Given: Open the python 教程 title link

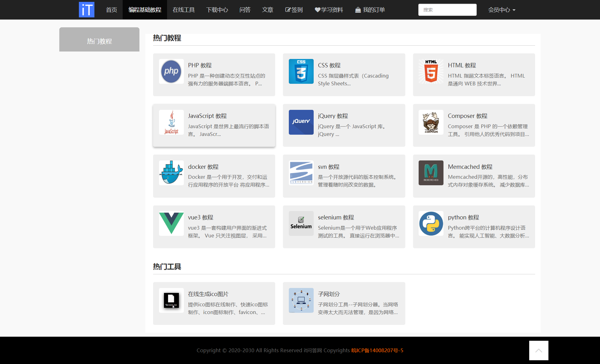Looking at the screenshot, I should [x=463, y=217].
